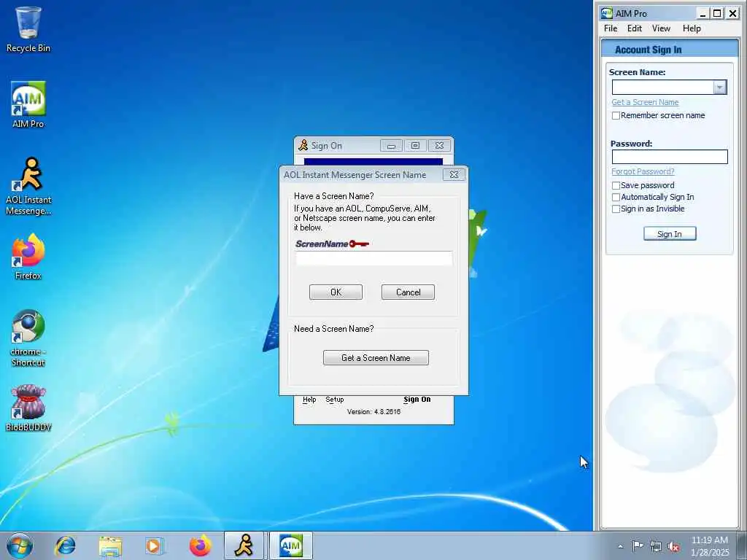Click the Version: 4.8.2616 text
The width and height of the screenshot is (747, 560).
click(373, 412)
